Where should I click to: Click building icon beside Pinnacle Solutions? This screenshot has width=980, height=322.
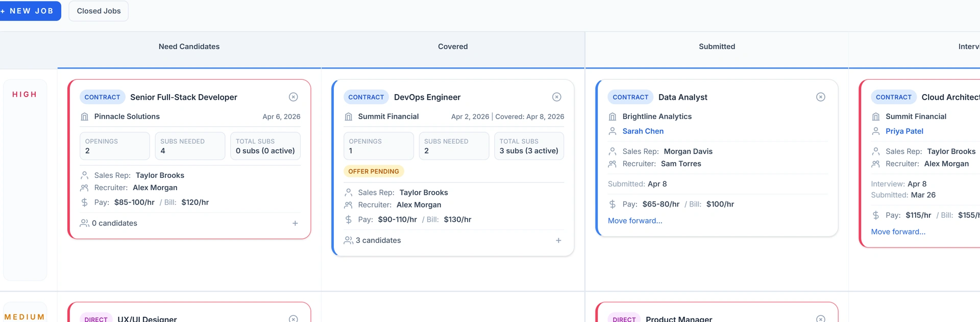click(85, 117)
